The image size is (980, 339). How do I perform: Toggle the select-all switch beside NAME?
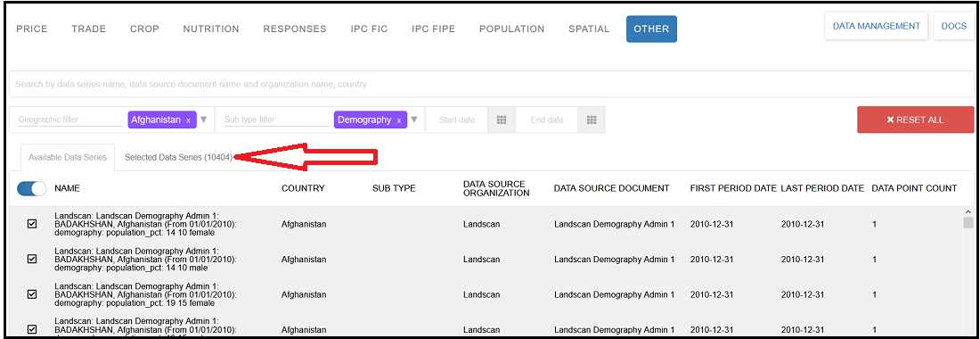pyautogui.click(x=32, y=188)
